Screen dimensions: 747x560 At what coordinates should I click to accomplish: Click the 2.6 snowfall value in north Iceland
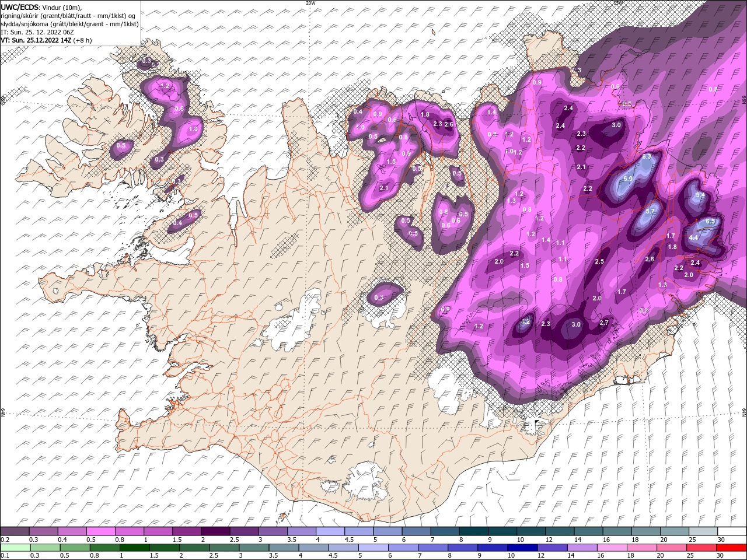[x=449, y=124]
